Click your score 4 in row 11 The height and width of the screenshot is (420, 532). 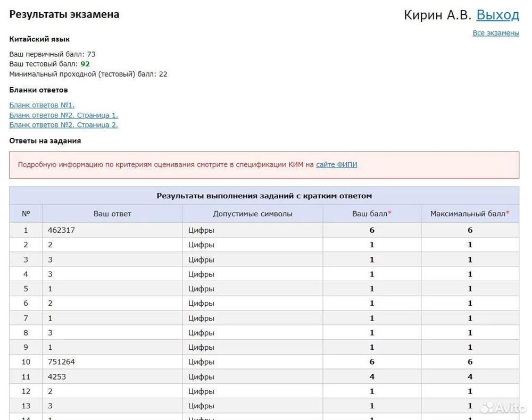click(x=372, y=376)
